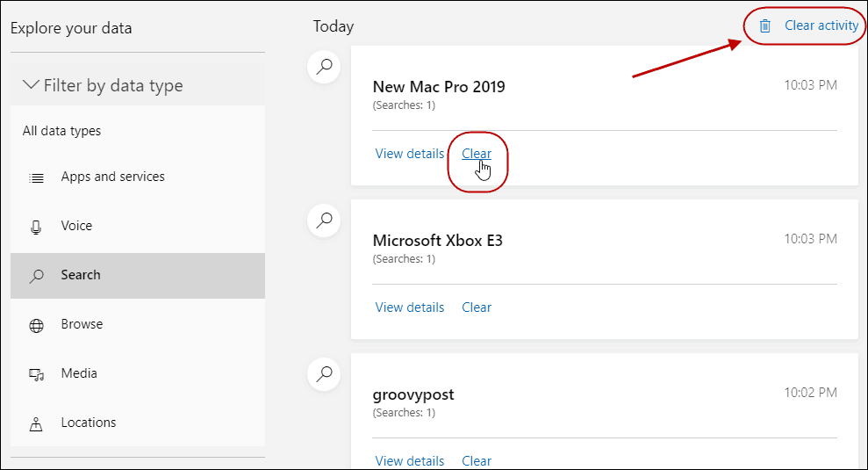Clear the Microsoft Xbox E3 search
This screenshot has width=868, height=470.
(476, 307)
